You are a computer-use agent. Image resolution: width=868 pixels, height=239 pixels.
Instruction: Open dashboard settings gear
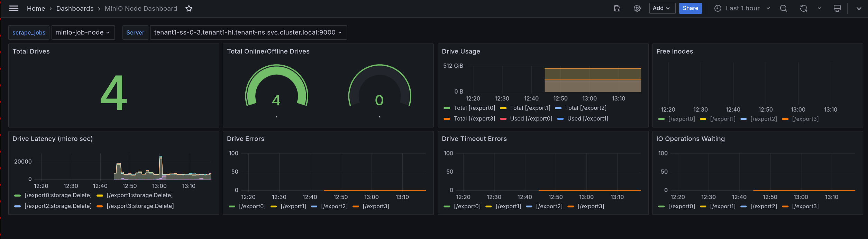(637, 8)
